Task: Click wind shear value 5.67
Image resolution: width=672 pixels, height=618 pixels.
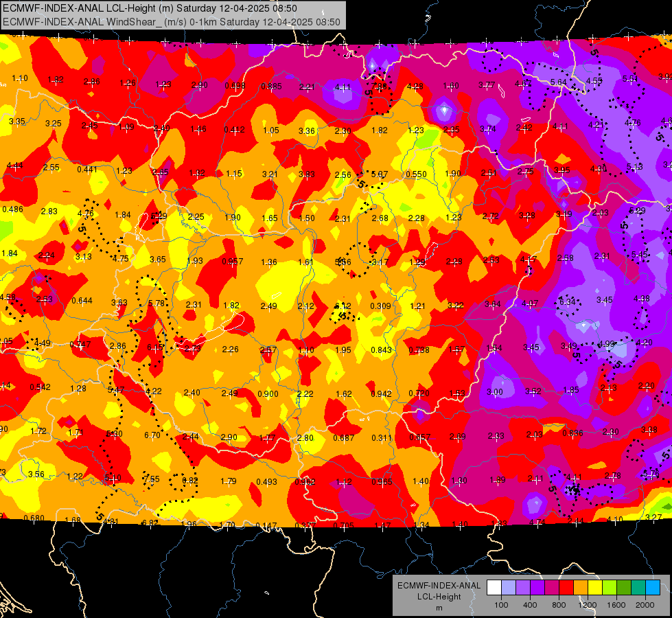Action: pos(380,174)
